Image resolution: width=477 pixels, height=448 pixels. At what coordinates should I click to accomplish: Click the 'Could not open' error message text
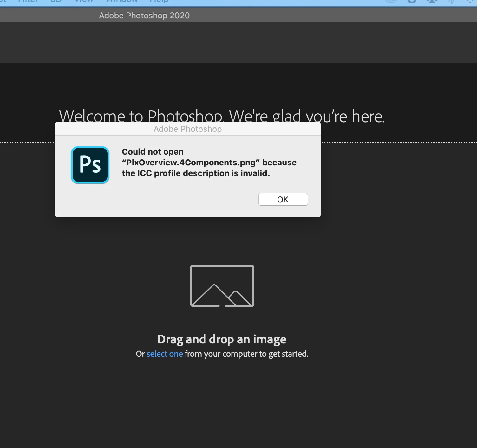click(x=209, y=163)
